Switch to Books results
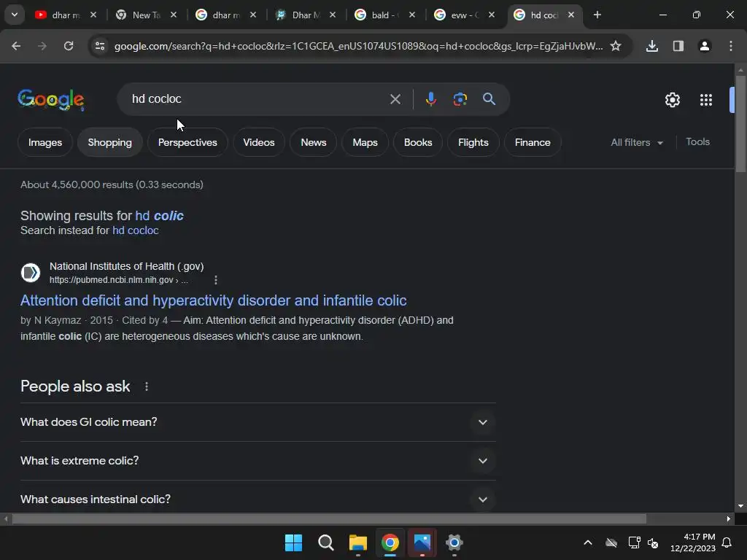 coord(418,142)
